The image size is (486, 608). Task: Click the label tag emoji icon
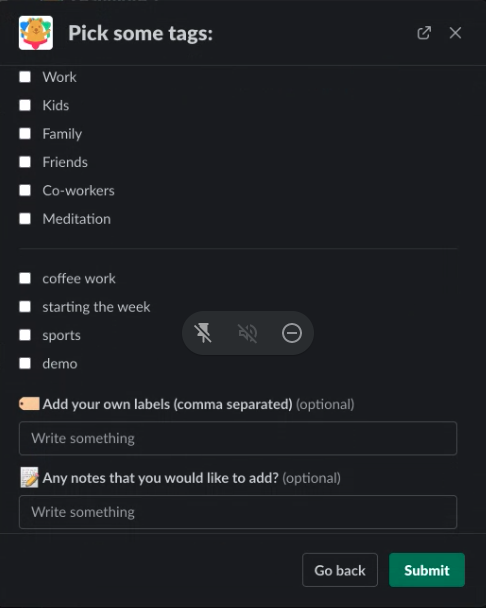pyautogui.click(x=29, y=404)
